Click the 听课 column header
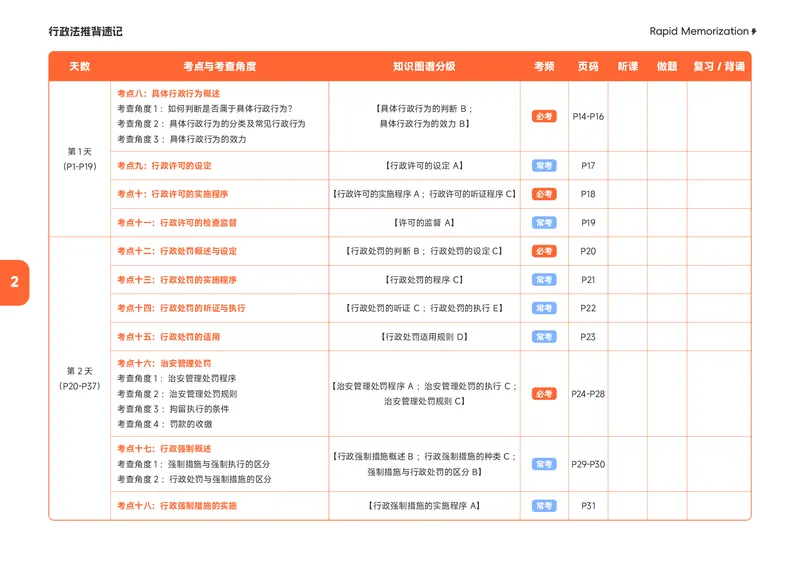Viewport: 800px width, 566px height. point(628,66)
